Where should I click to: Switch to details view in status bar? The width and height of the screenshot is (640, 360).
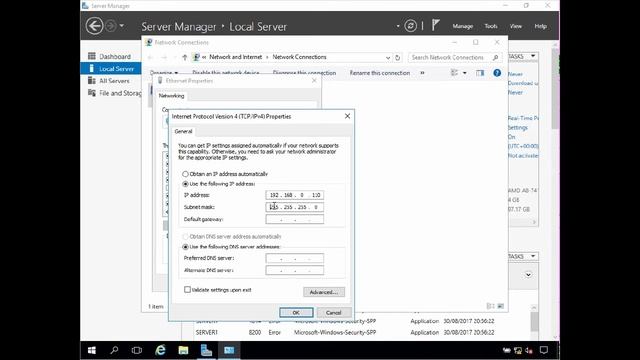coord(490,306)
